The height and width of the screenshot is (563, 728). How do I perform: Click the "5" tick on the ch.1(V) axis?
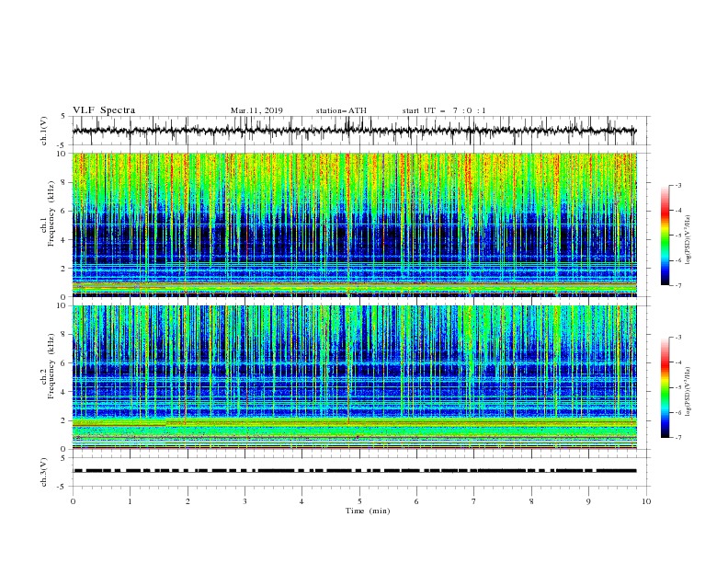[63, 116]
